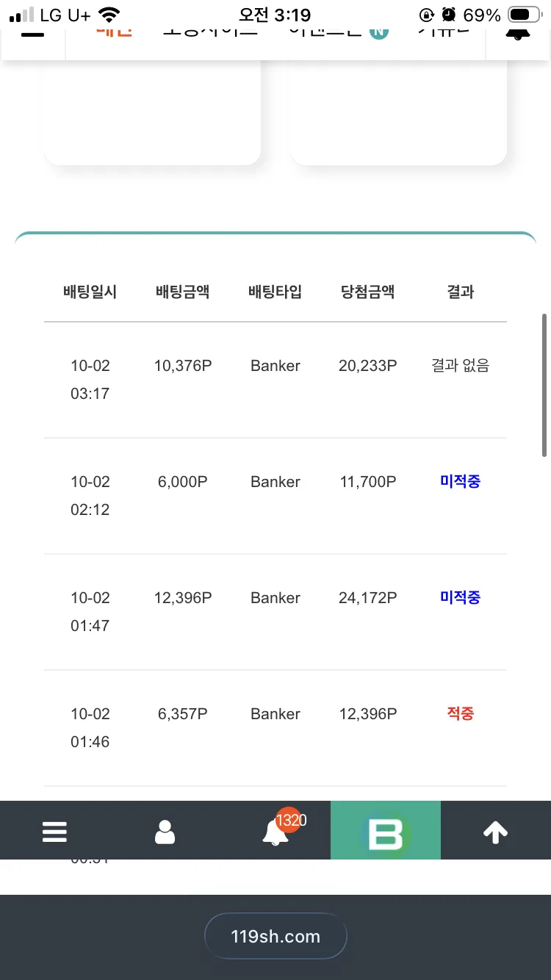Click the 배팅일시 column header

(x=90, y=292)
